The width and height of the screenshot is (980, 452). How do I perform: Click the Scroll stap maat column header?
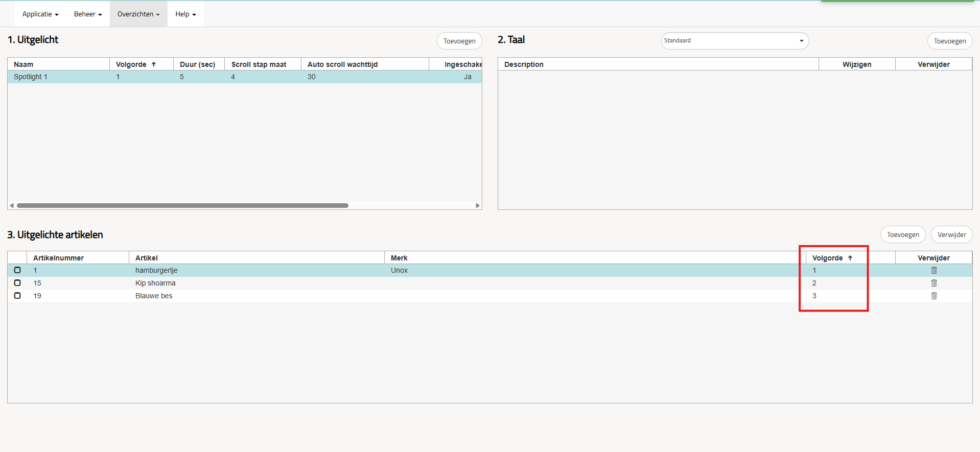[263, 64]
